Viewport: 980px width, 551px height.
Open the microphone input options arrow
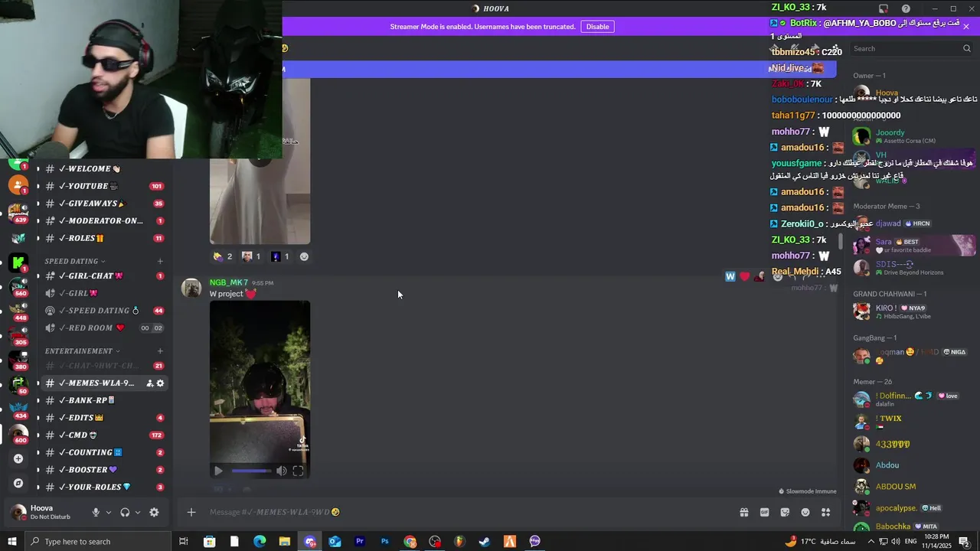coord(108,513)
